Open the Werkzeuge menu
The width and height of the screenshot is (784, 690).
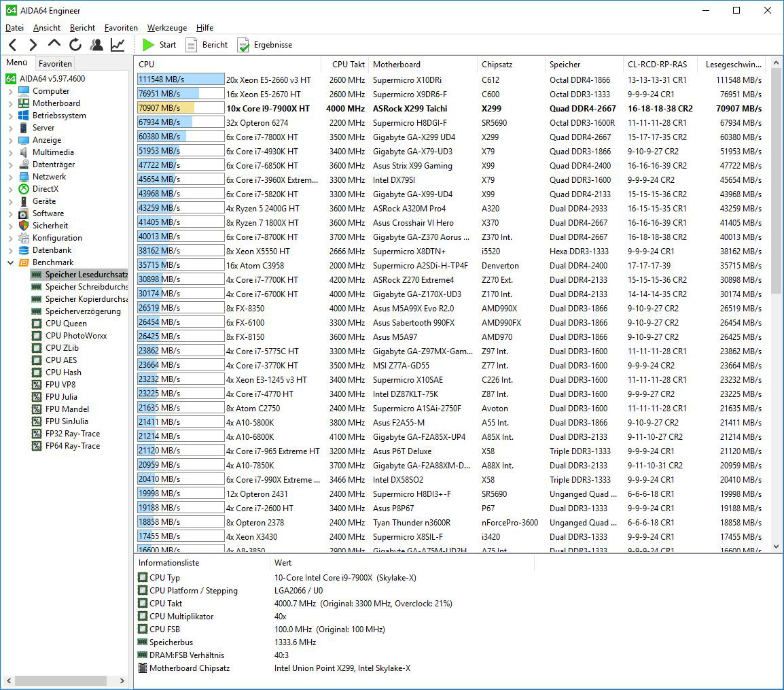(x=167, y=28)
